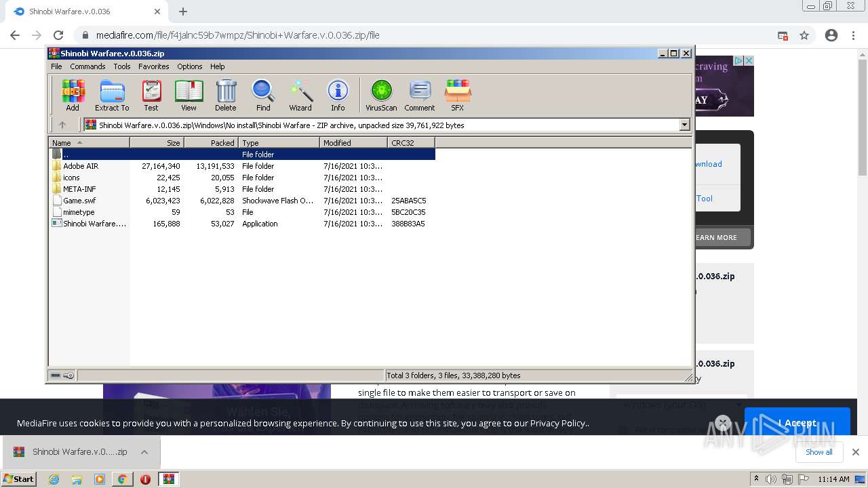This screenshot has width=868, height=488.
Task: Open download options chevron for zip
Action: 144,452
